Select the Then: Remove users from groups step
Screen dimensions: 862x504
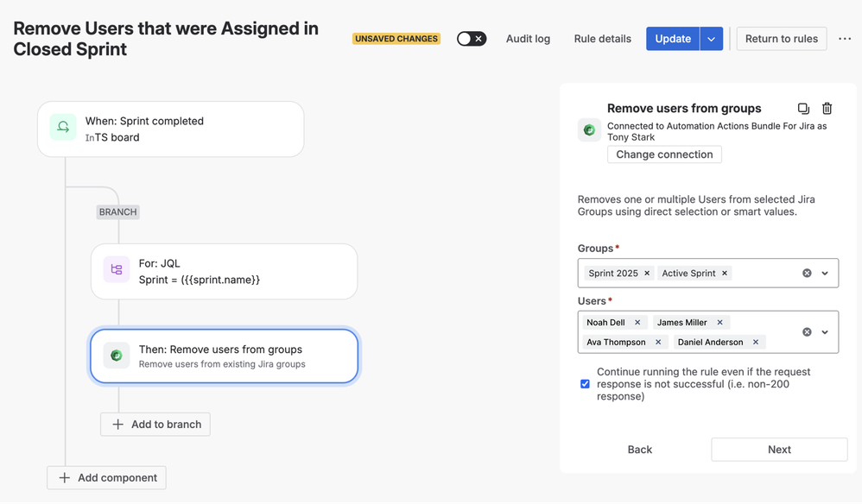click(x=224, y=356)
